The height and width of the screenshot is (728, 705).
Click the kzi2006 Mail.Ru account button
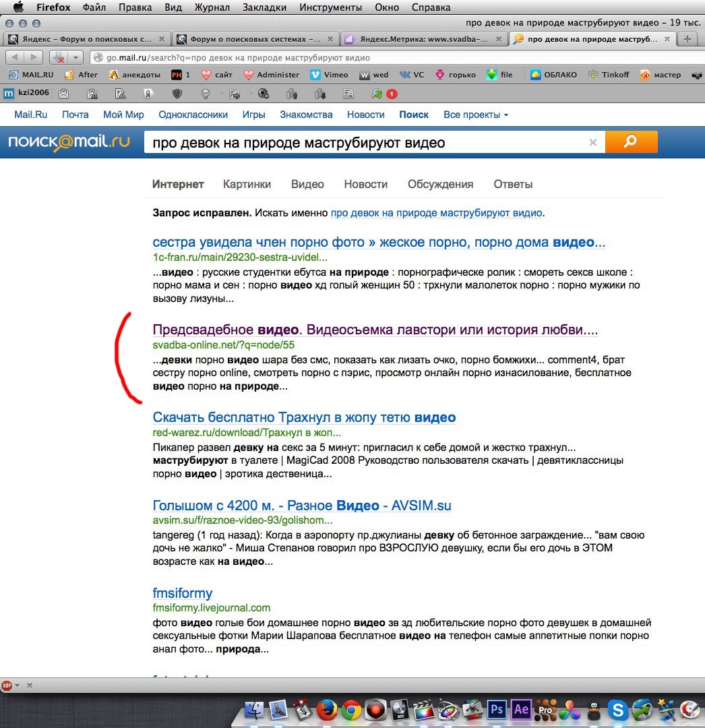tap(26, 93)
